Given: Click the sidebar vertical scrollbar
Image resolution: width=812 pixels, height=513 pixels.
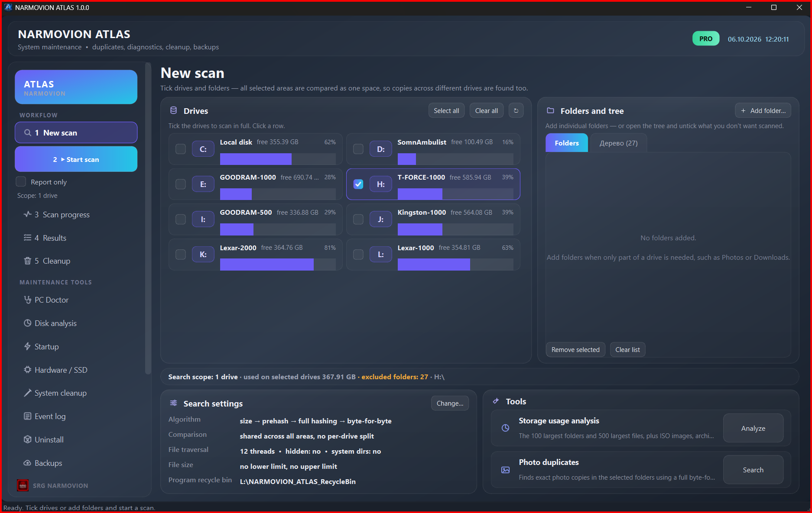Looking at the screenshot, I should click(148, 219).
